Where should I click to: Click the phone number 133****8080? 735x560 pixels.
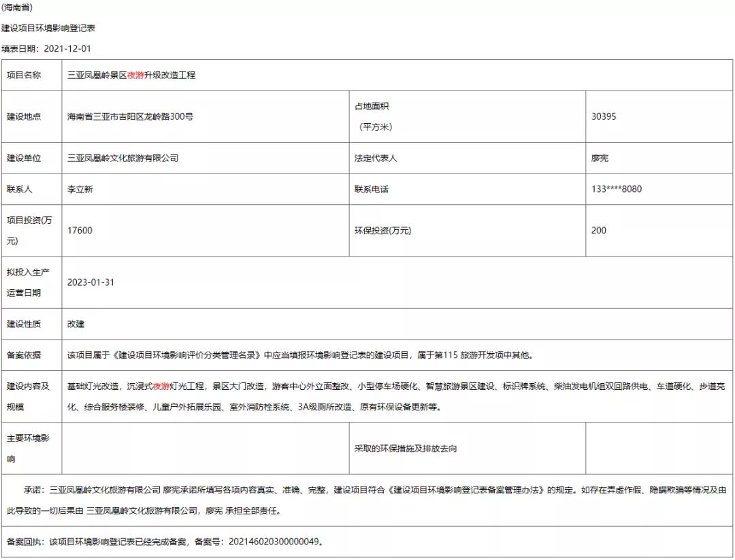[x=617, y=189]
